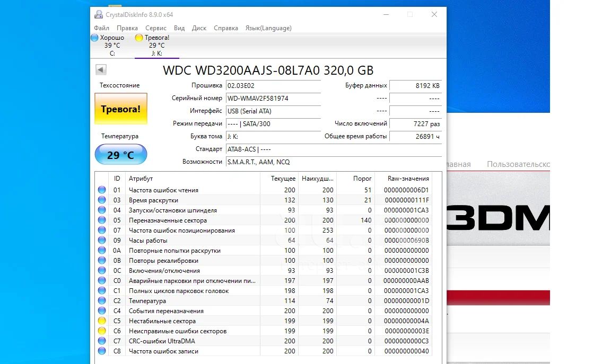Click raw value 0000000006D1

pyautogui.click(x=406, y=190)
